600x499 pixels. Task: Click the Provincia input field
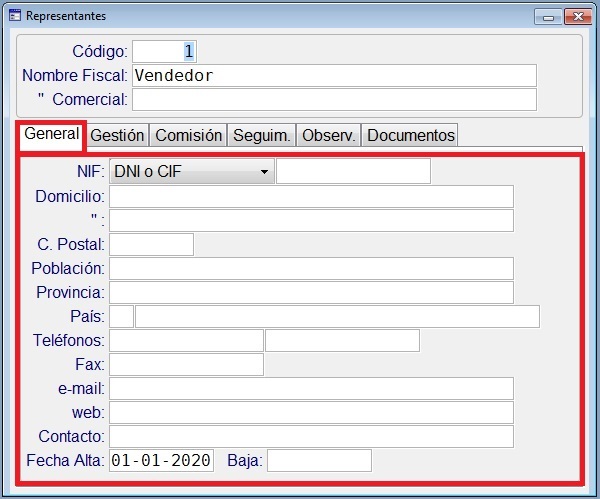[x=311, y=292]
